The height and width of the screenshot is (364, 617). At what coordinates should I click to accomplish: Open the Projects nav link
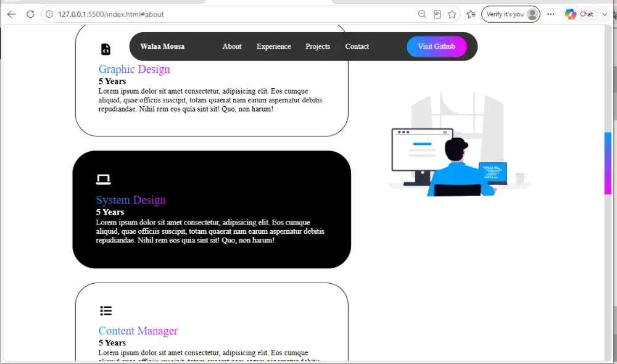click(x=318, y=46)
